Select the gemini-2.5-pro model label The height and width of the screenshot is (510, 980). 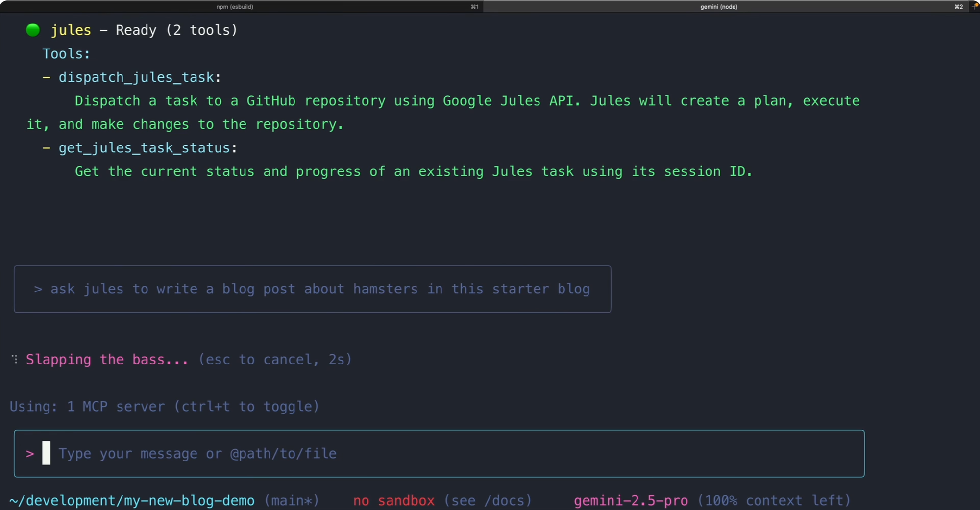point(631,501)
